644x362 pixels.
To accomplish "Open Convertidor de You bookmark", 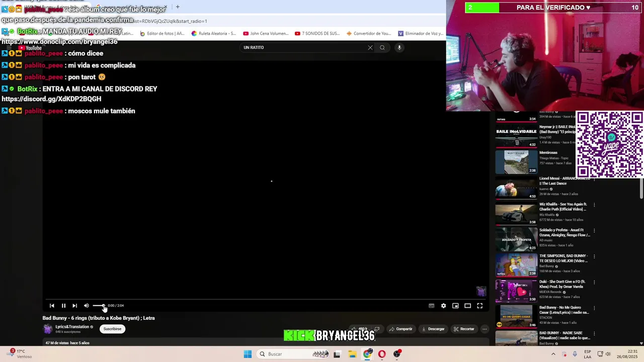I will [x=369, y=34].
